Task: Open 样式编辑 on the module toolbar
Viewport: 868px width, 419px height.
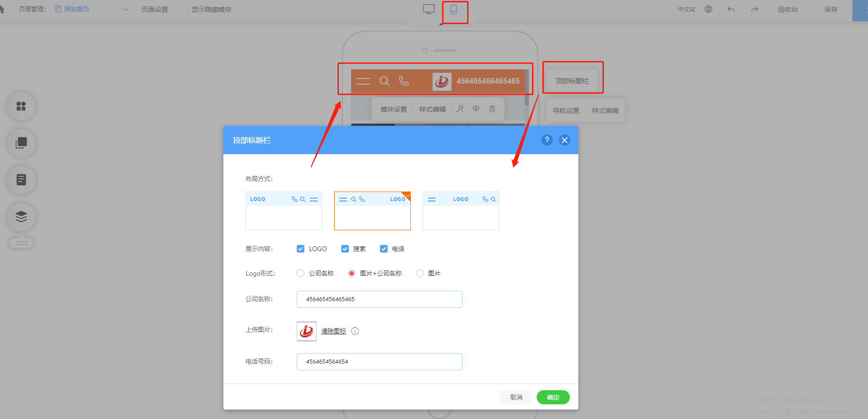Action: [433, 109]
